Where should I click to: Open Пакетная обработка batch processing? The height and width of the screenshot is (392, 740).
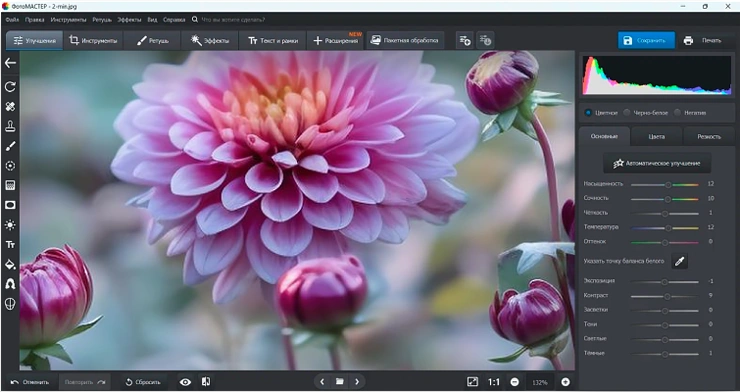(x=405, y=41)
